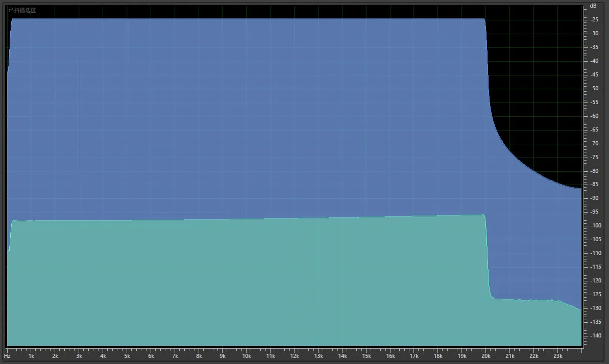Click the -135 value on the dB scale
This screenshot has width=609, height=364.
[596, 322]
